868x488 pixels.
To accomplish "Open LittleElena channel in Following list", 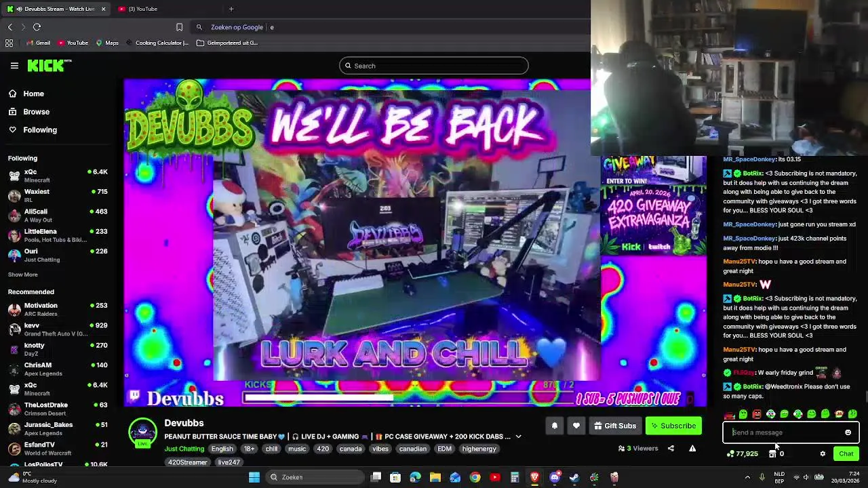I will click(58, 235).
